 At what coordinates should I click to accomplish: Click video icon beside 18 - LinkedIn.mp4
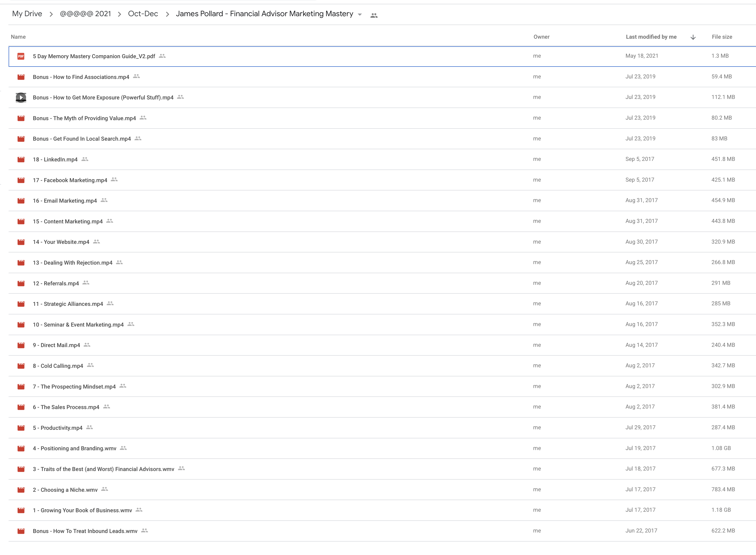click(21, 160)
